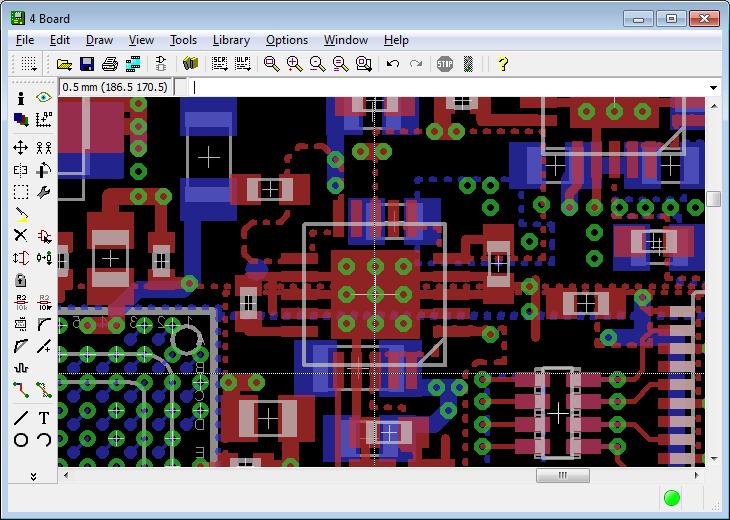Select the Add component tool
This screenshot has height=520, width=730.
[44, 236]
